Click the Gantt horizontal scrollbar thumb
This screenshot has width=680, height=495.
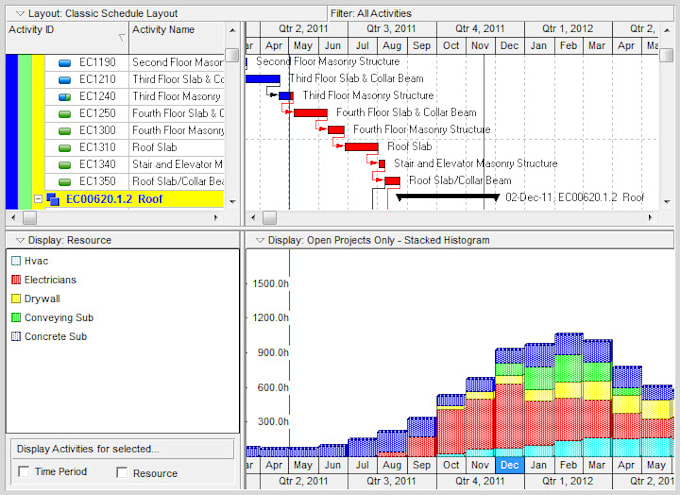(x=269, y=217)
